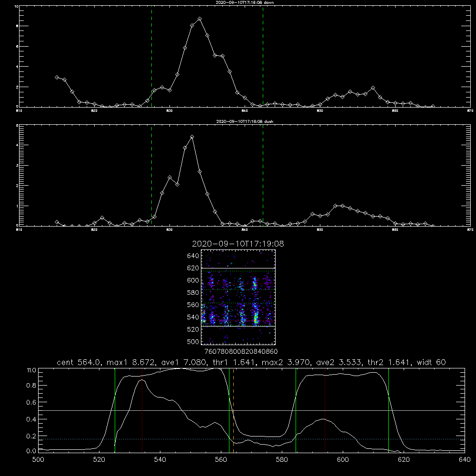476x476 pixels.
Task: Click the green line at 525 in the bottom plot
Action: click(x=115, y=410)
